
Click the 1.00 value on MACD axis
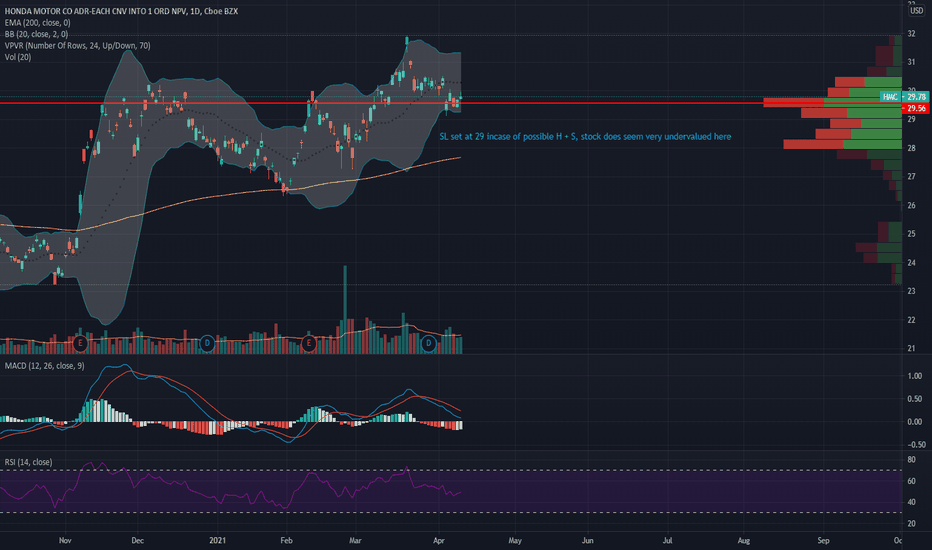click(915, 376)
